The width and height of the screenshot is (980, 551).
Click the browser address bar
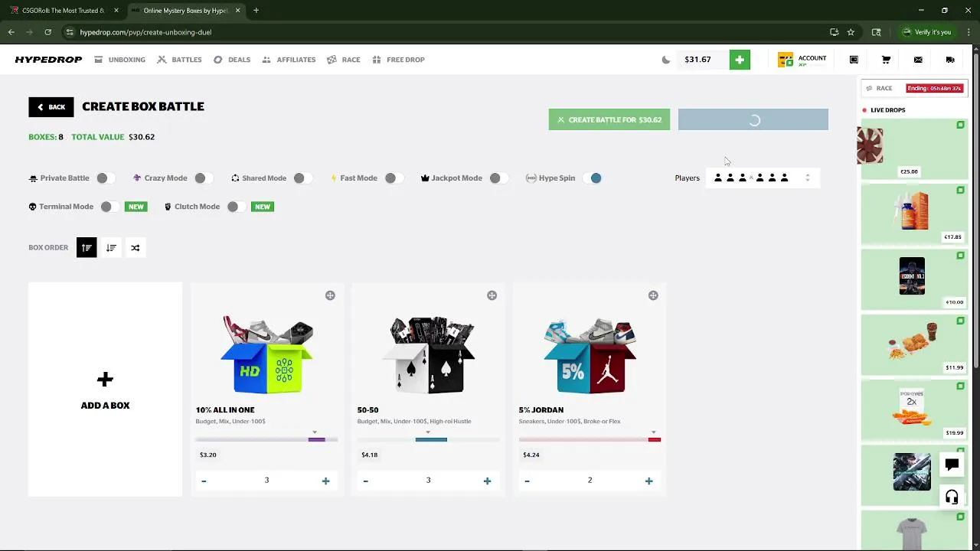tap(444, 32)
